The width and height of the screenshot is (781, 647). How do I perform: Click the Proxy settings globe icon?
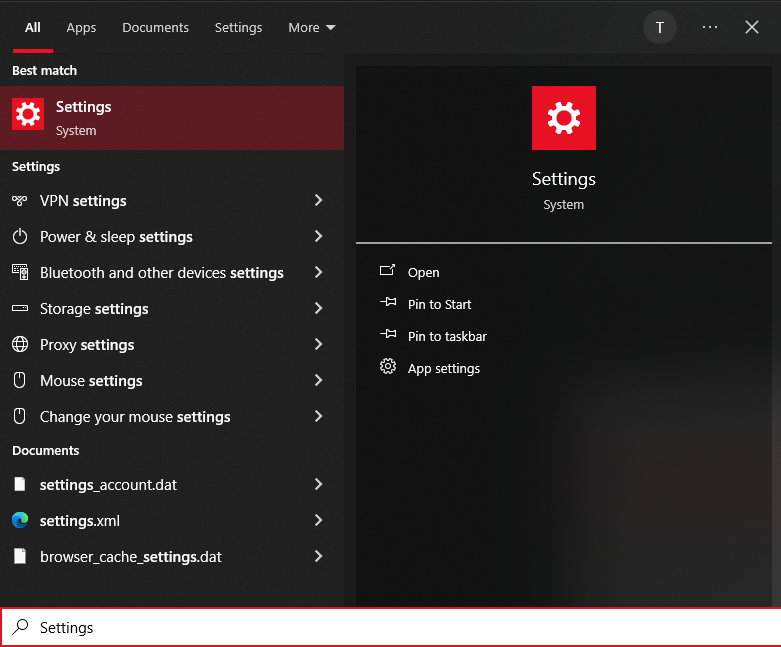coord(20,344)
